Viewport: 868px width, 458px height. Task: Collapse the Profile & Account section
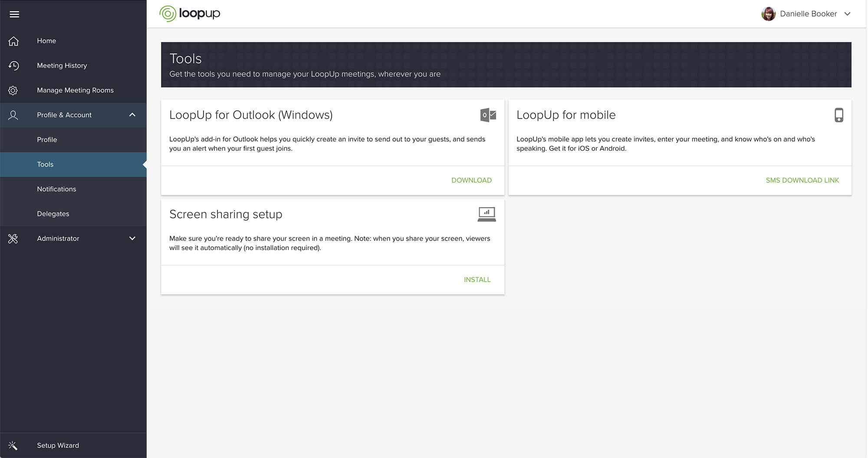click(x=133, y=115)
